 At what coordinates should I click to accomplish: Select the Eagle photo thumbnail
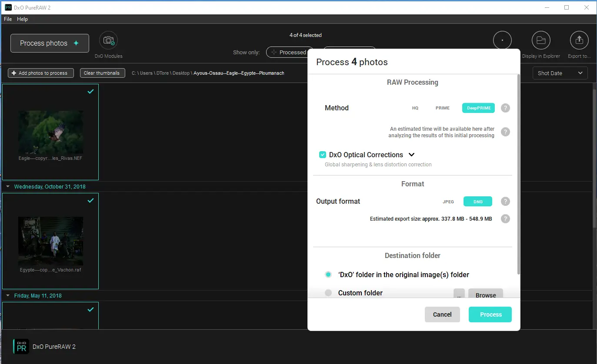pyautogui.click(x=50, y=132)
